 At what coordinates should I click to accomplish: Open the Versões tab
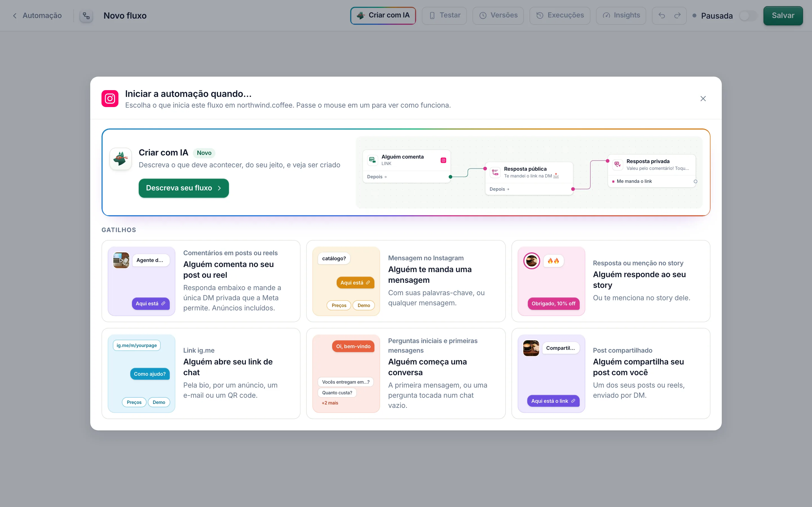click(x=498, y=15)
